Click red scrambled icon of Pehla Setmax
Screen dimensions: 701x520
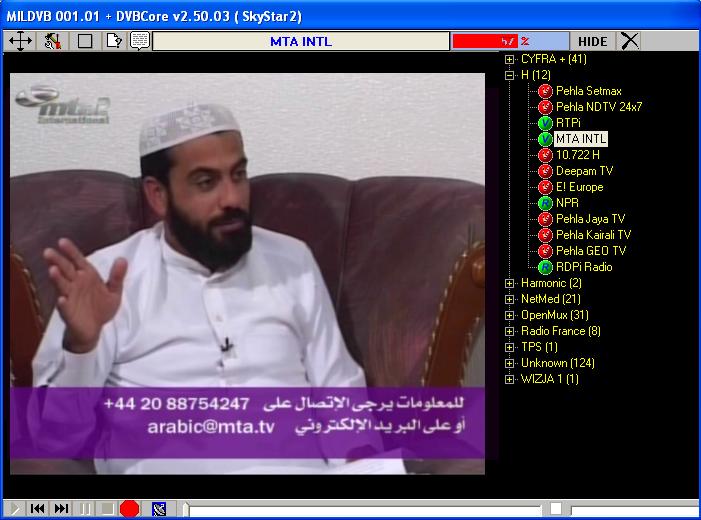coord(545,91)
